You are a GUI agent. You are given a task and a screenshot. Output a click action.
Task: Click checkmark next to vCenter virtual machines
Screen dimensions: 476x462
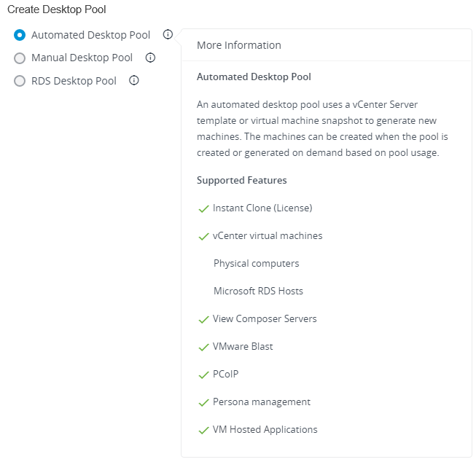[x=203, y=236]
